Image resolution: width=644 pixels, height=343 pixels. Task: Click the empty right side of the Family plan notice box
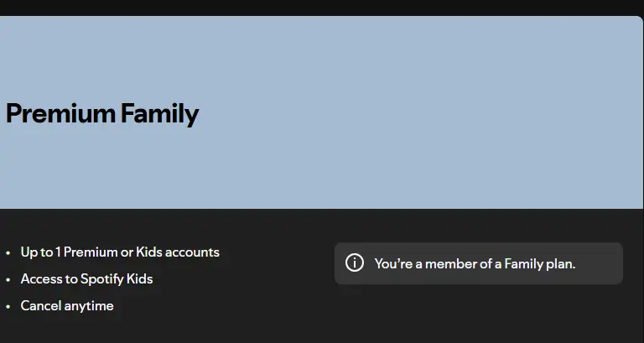click(x=600, y=263)
